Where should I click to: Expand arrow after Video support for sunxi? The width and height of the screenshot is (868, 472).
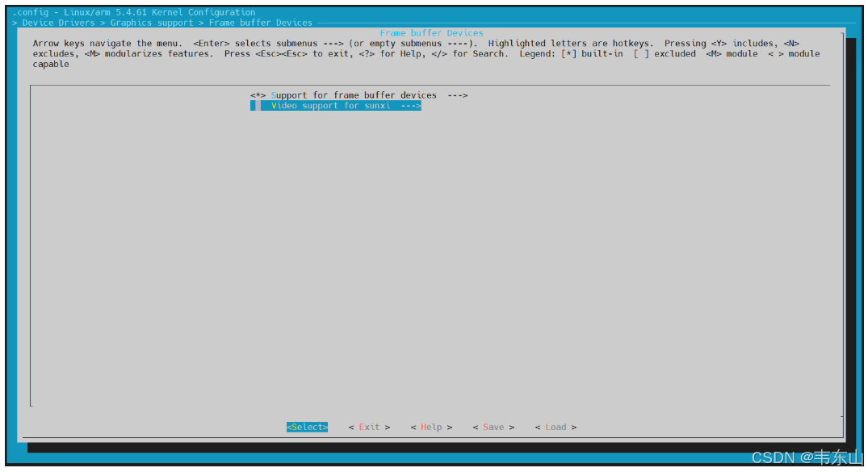pyautogui.click(x=411, y=106)
